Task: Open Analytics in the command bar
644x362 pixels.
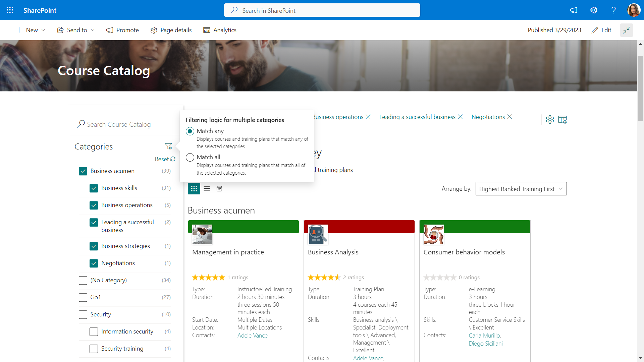Action: (x=220, y=30)
